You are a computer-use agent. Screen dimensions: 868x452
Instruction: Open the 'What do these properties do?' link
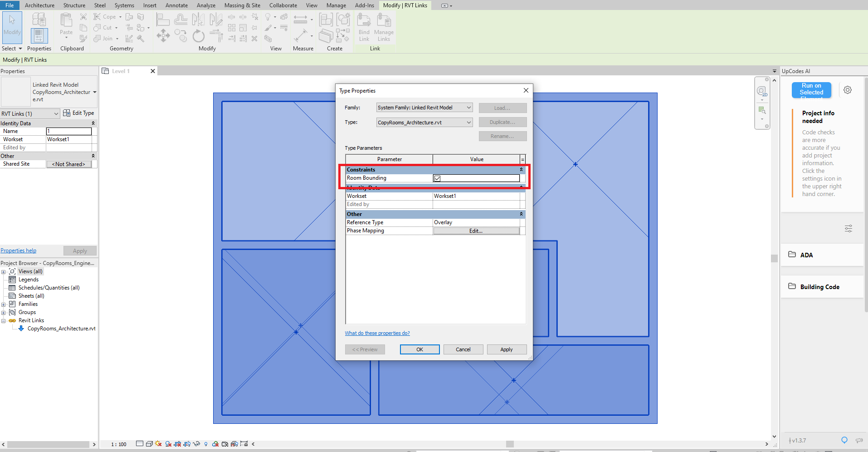pyautogui.click(x=377, y=333)
